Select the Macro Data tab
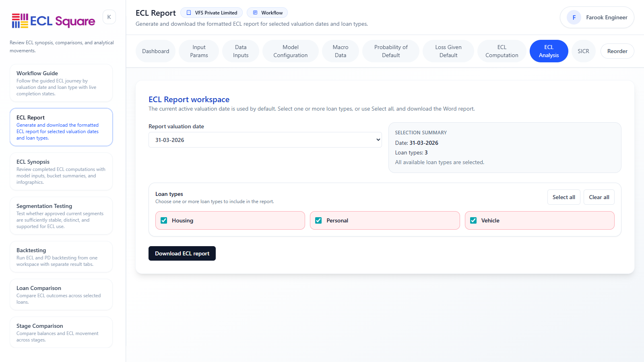 point(341,51)
